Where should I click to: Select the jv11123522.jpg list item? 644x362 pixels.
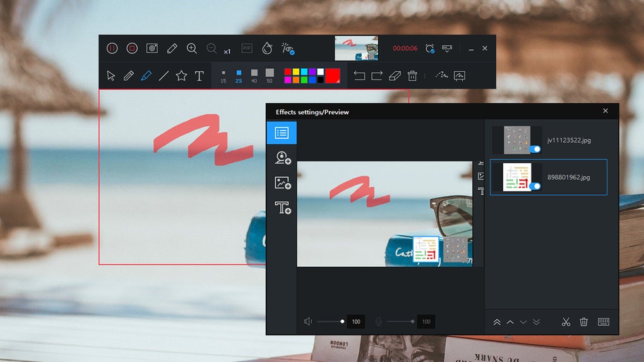click(549, 140)
